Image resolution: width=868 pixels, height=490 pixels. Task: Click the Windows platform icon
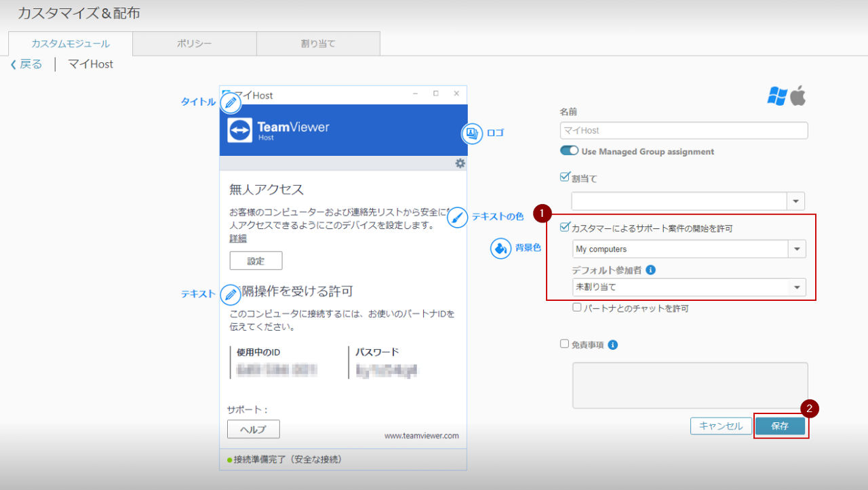coord(777,96)
